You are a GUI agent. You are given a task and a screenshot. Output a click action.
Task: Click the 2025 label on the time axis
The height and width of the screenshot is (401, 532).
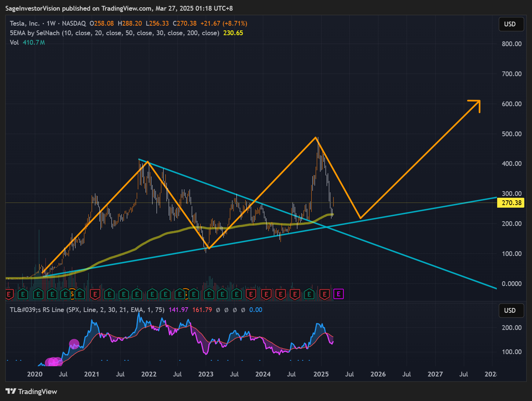tap(321, 374)
